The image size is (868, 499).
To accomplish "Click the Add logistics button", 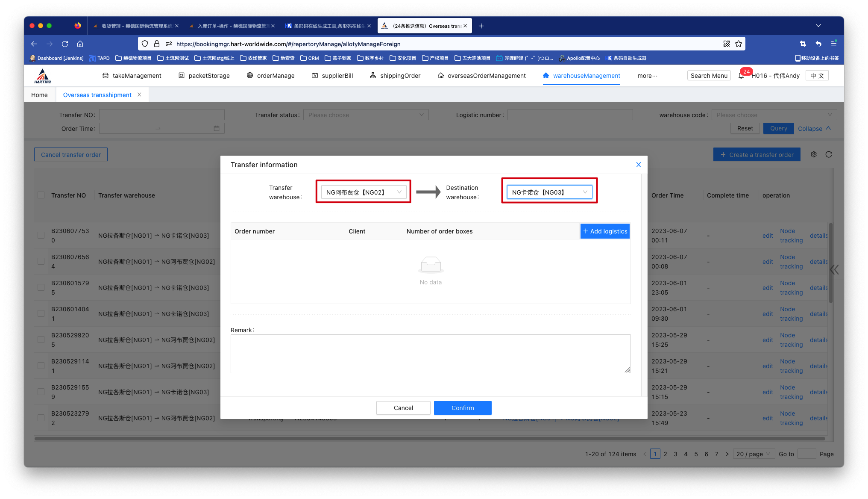I will tap(605, 231).
